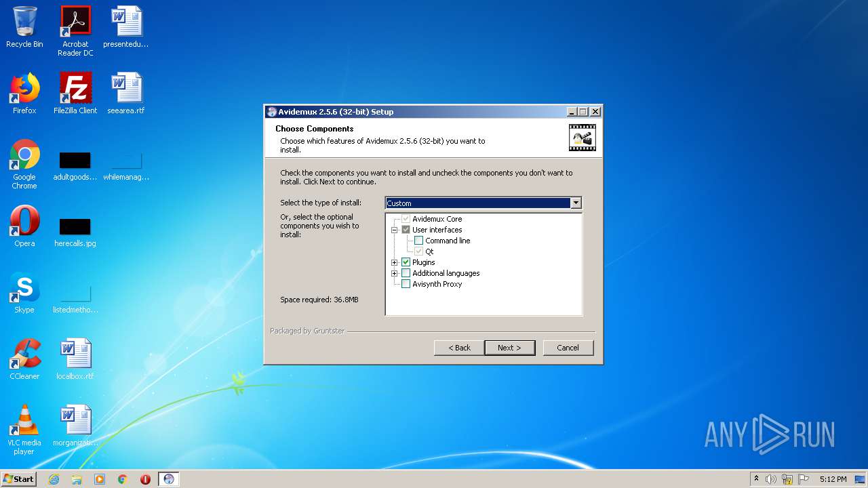Open FileZilla Client desktop icon
This screenshot has width=868, height=488.
pyautogui.click(x=75, y=94)
